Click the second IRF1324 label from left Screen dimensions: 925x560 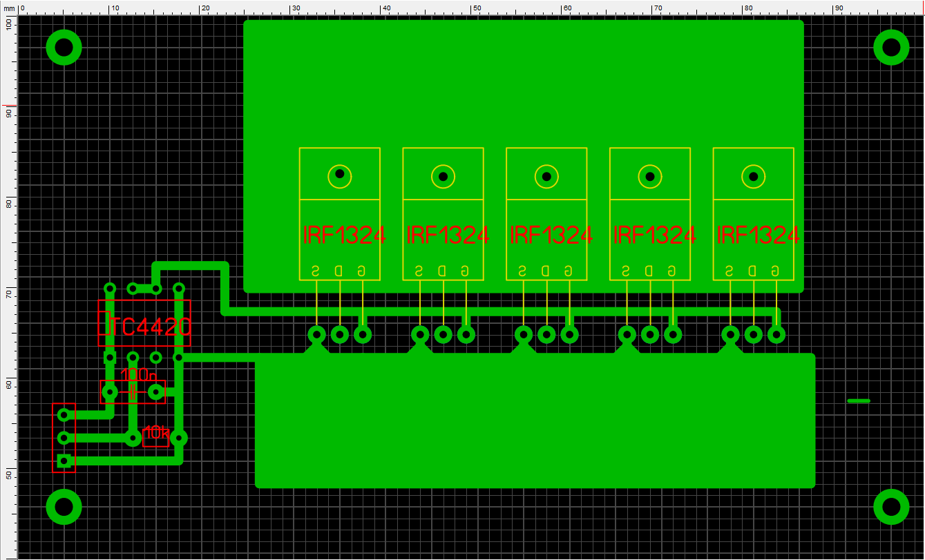tap(448, 235)
